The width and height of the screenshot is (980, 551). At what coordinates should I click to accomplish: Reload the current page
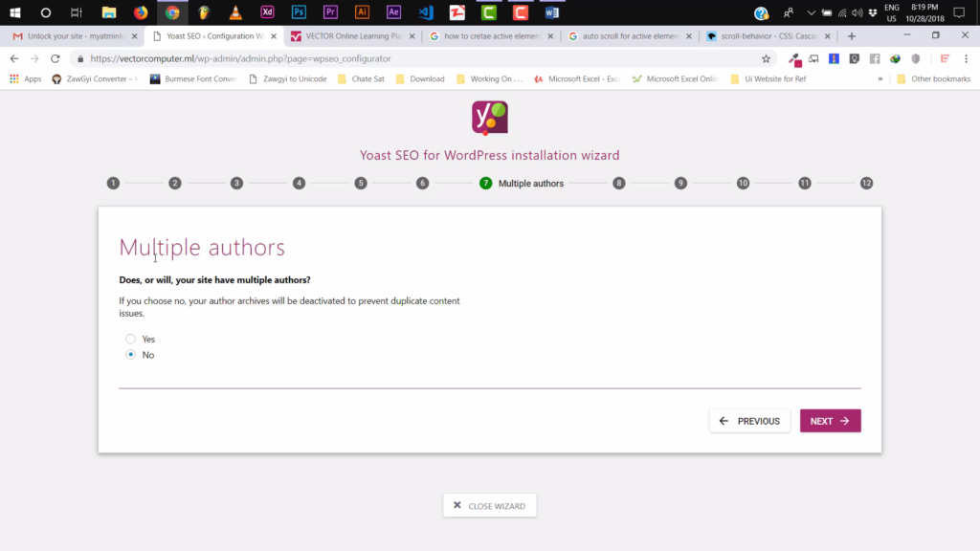(x=55, y=58)
